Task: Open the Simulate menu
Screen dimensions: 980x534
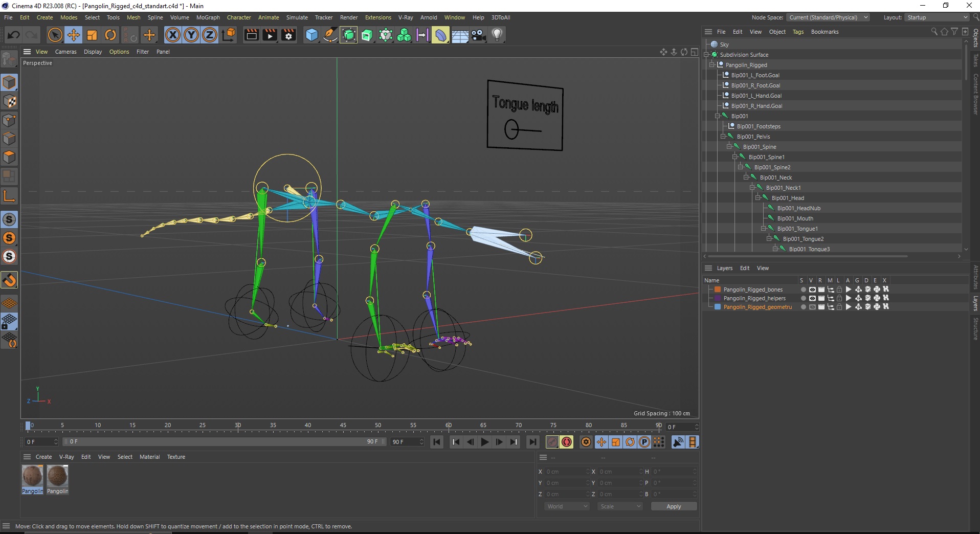Action: tap(297, 17)
